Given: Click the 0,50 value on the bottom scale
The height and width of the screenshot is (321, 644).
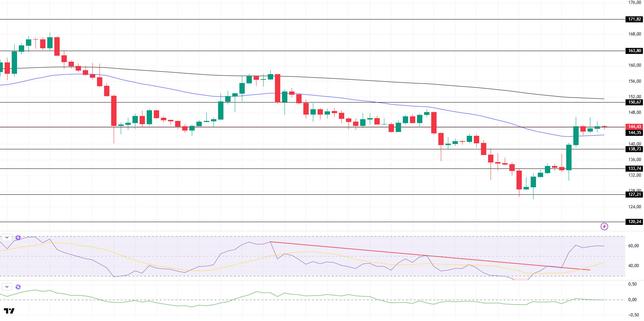Looking at the screenshot, I should click(x=632, y=284).
